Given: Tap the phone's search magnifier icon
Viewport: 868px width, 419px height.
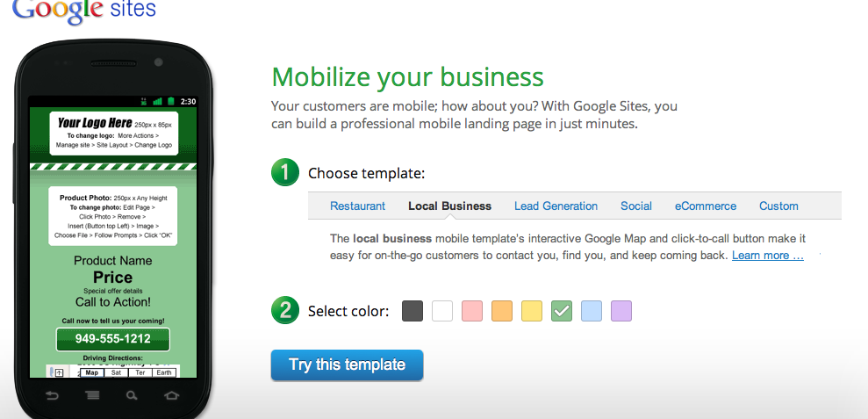Looking at the screenshot, I should pyautogui.click(x=132, y=395).
